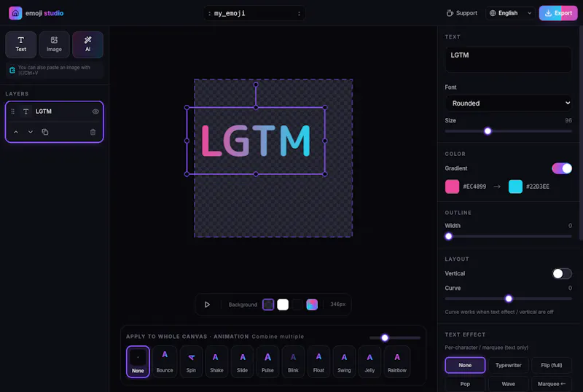
Task: Select the Flip (full) text effect
Action: [x=552, y=365]
